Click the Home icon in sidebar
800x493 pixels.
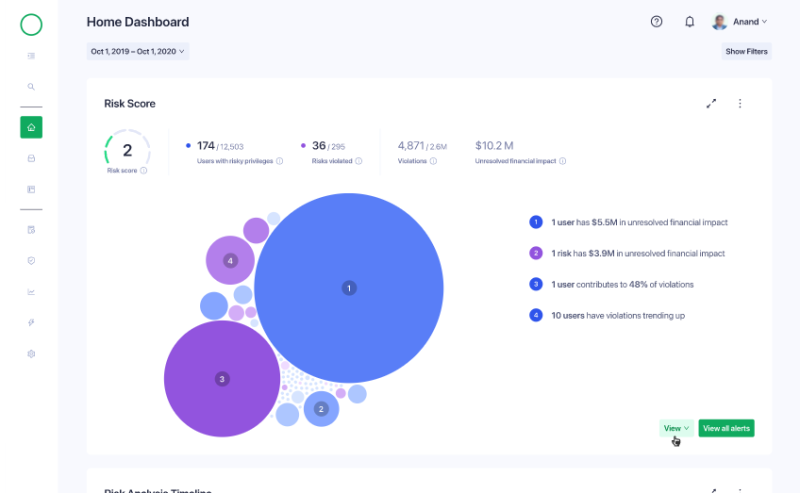point(31,127)
